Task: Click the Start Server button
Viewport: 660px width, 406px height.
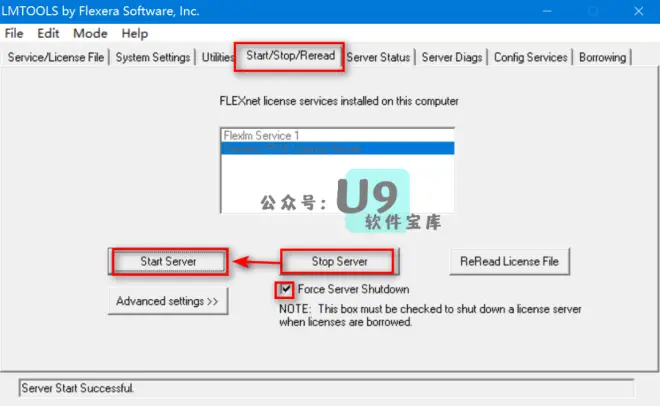Action: (x=169, y=261)
